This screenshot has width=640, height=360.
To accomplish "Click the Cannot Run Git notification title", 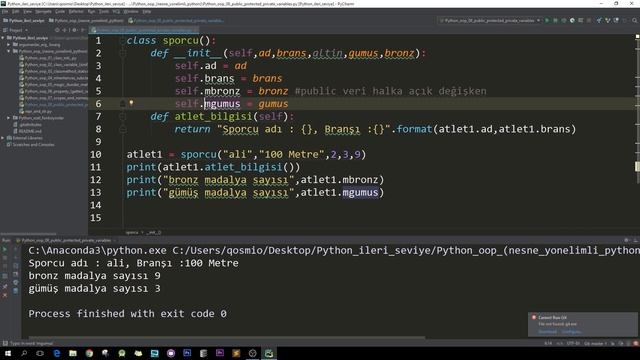I will [552, 318].
